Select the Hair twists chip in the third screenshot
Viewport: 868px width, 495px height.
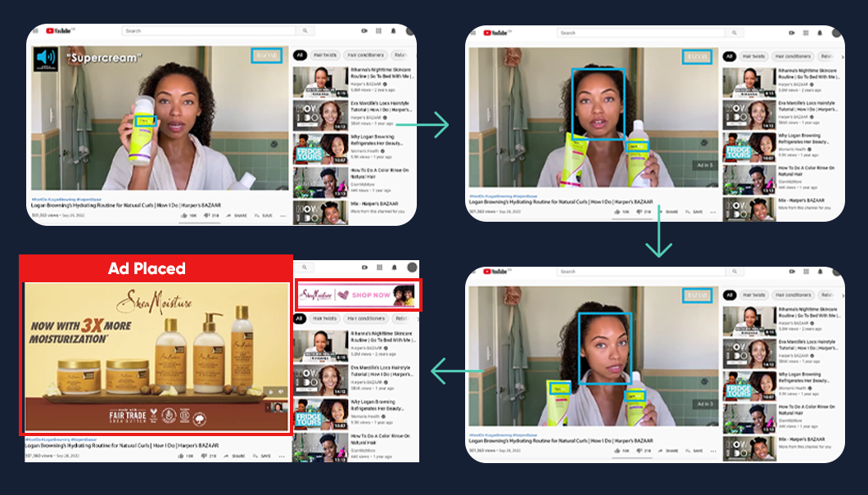coord(753,295)
